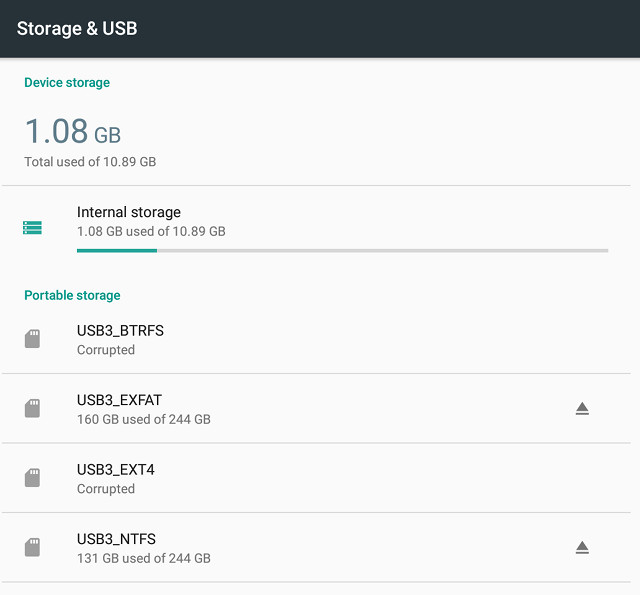Click the SD card icon for USB3_EXFAT
640x595 pixels.
point(32,408)
